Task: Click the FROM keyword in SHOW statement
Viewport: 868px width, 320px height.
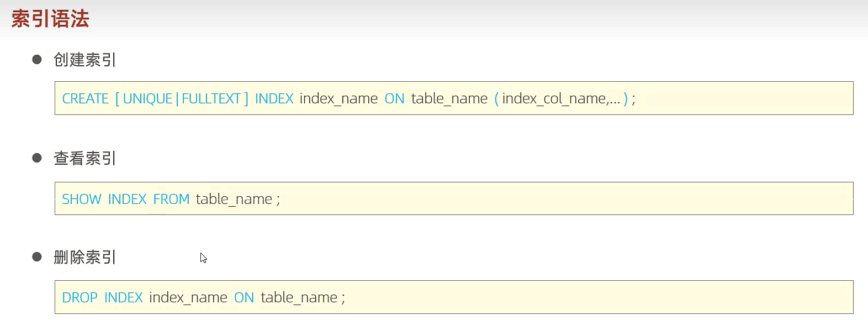Action: tap(171, 200)
